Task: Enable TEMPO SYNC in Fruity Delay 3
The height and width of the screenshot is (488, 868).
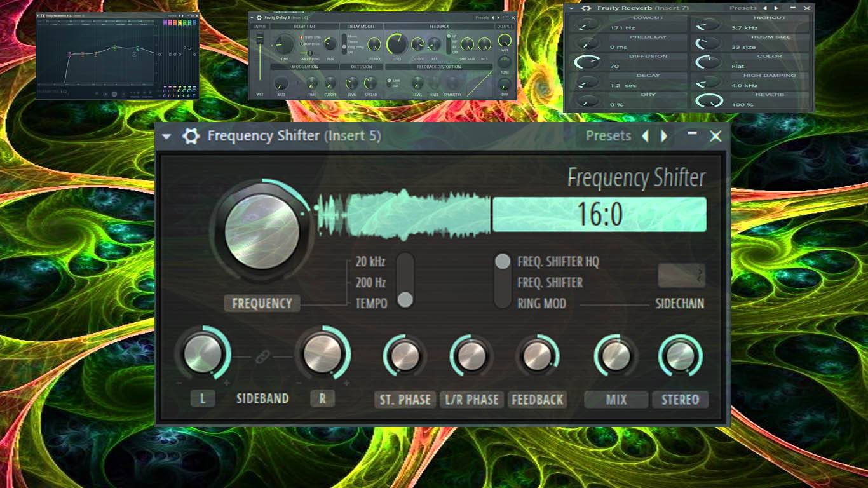Action: [301, 37]
